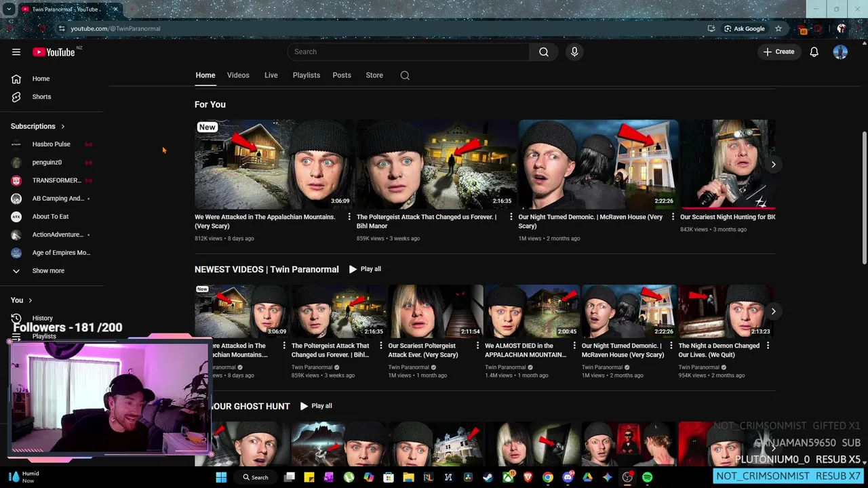Open Microsoft Store from the taskbar

pos(389,477)
